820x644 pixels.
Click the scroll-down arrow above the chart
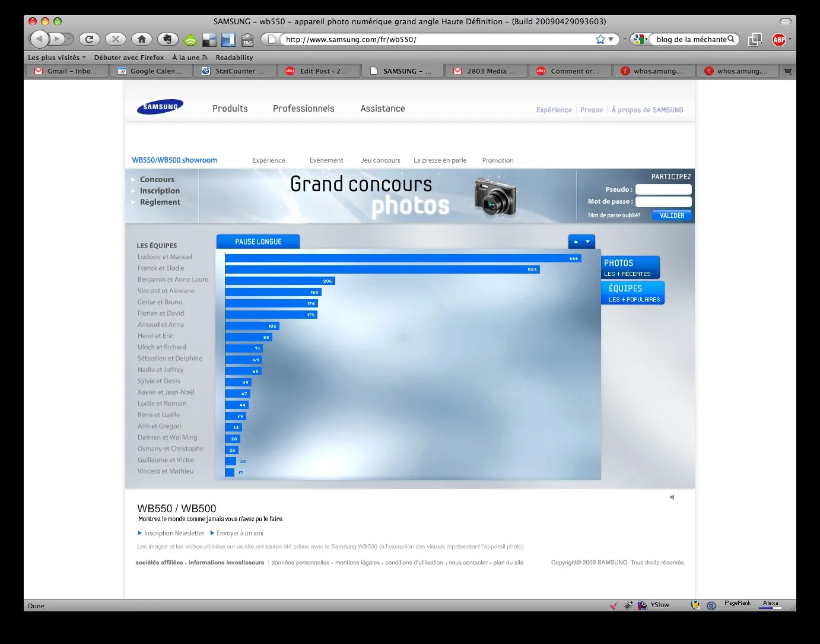588,242
